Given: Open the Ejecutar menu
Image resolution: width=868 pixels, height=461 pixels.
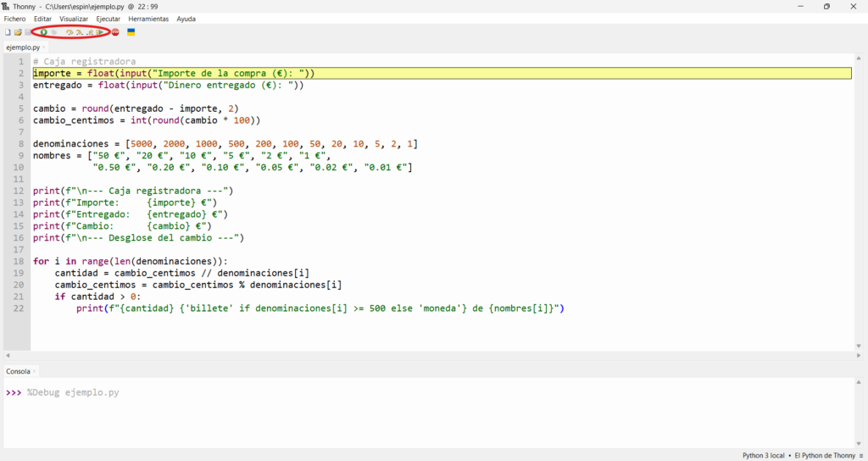Looking at the screenshot, I should point(108,19).
